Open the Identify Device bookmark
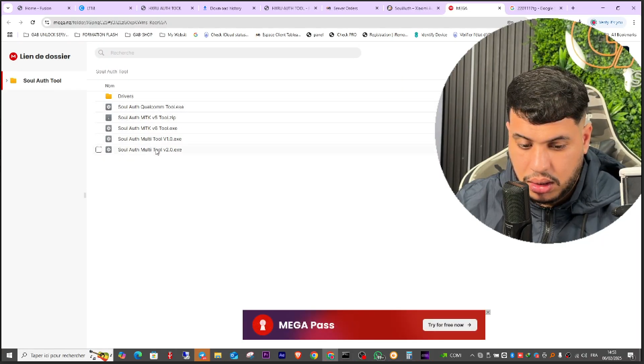Viewport: 644px width, 364px height. point(431,35)
